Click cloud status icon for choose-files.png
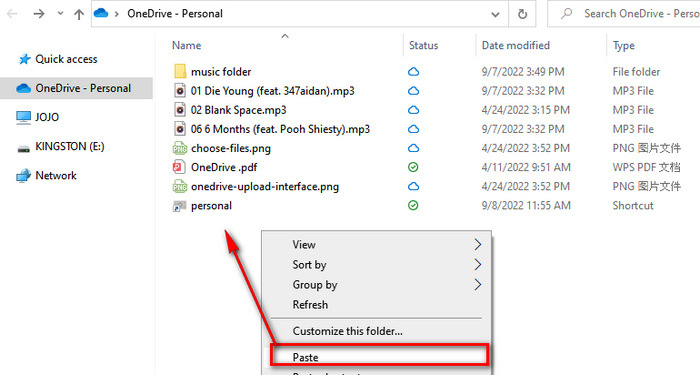Screen dimensions: 700x375 point(413,148)
